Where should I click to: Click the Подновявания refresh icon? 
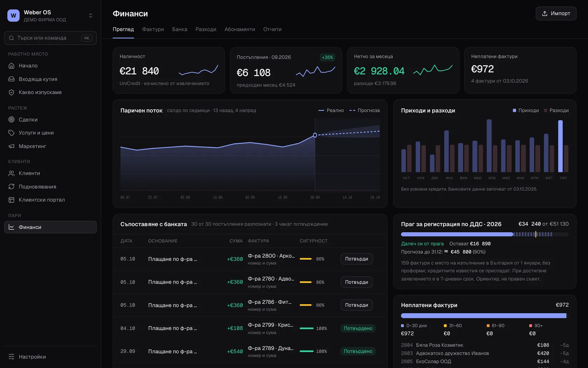[12, 186]
